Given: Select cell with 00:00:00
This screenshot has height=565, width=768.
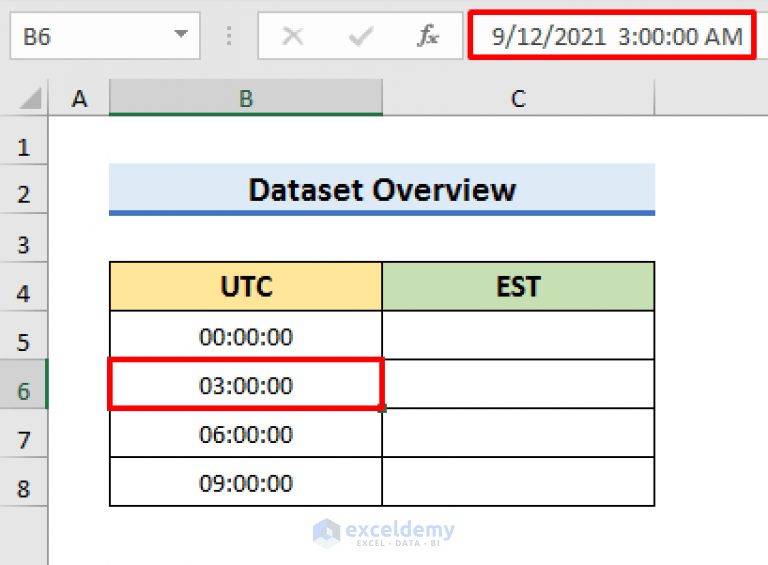Looking at the screenshot, I should (246, 335).
